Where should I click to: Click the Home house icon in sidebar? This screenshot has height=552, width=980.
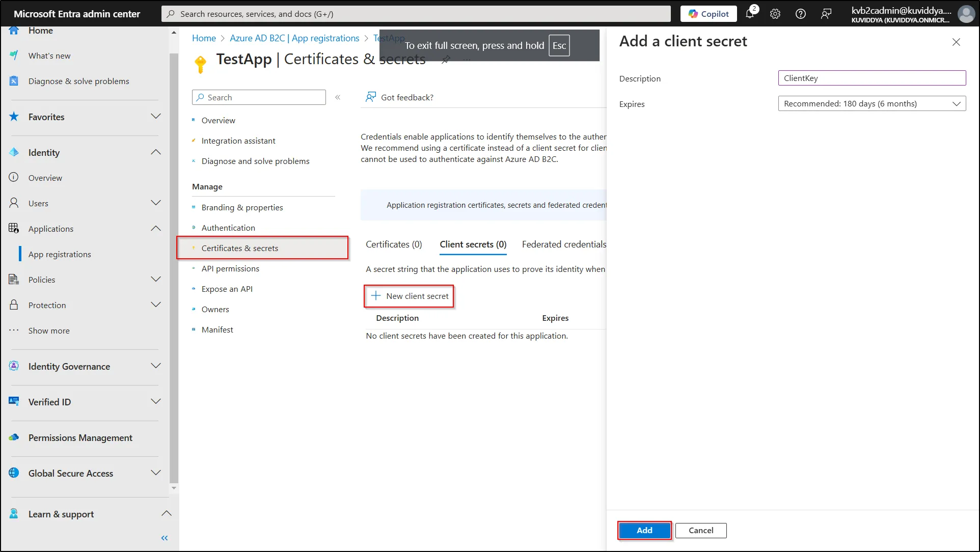click(x=14, y=30)
